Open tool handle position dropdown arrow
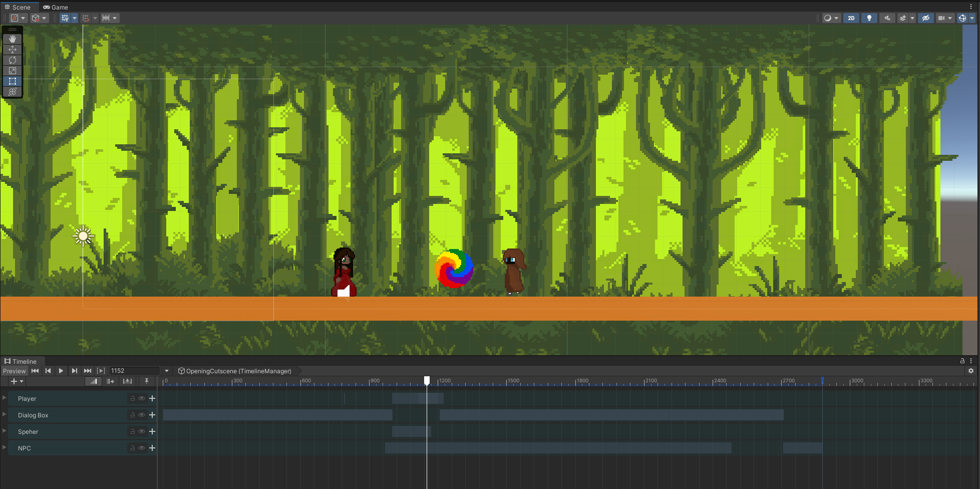Viewport: 980px width, 489px height. [23, 18]
